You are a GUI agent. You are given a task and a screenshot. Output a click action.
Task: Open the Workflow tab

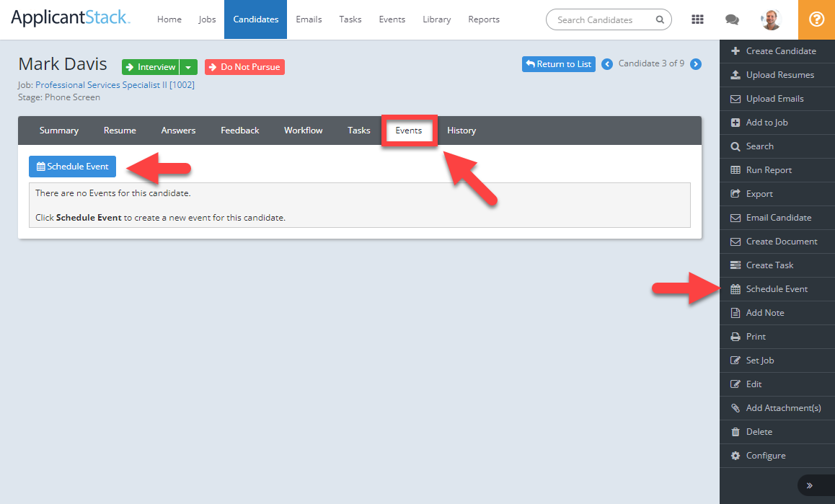point(303,131)
